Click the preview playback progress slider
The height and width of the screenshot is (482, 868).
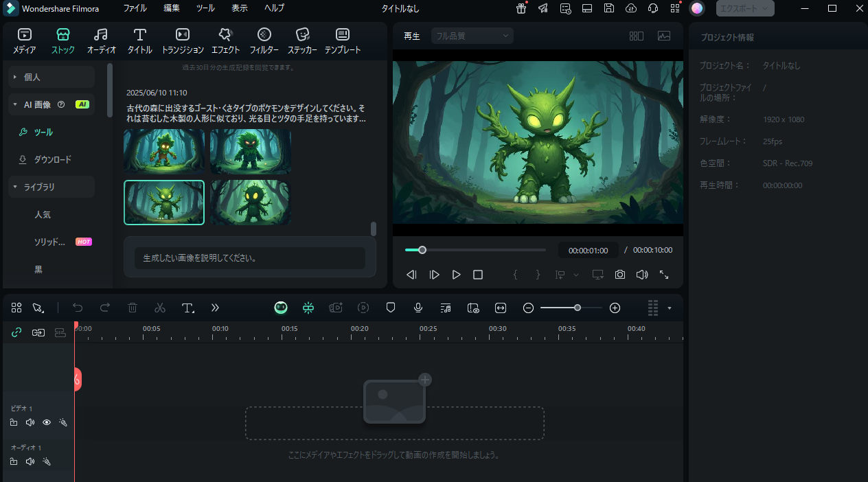pyautogui.click(x=475, y=250)
